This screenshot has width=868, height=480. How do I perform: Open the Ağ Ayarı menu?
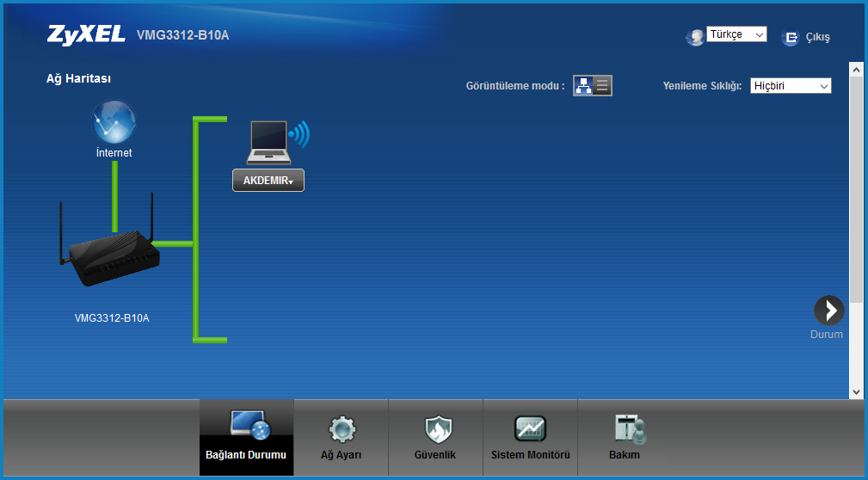pyautogui.click(x=341, y=438)
